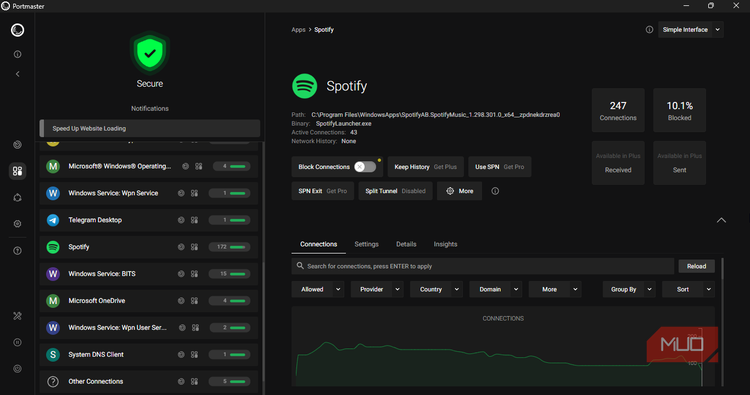Click the 15 connection bar on BITS row

click(x=229, y=274)
